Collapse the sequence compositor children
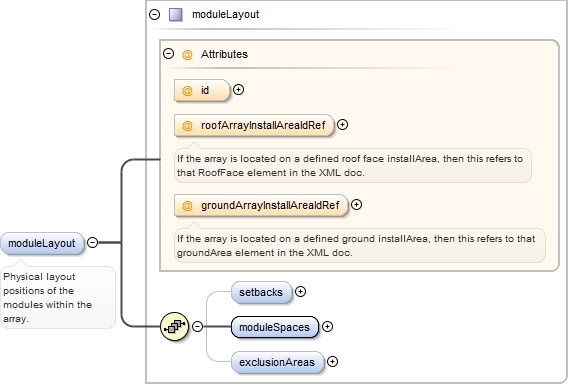The height and width of the screenshot is (385, 569). point(197,326)
